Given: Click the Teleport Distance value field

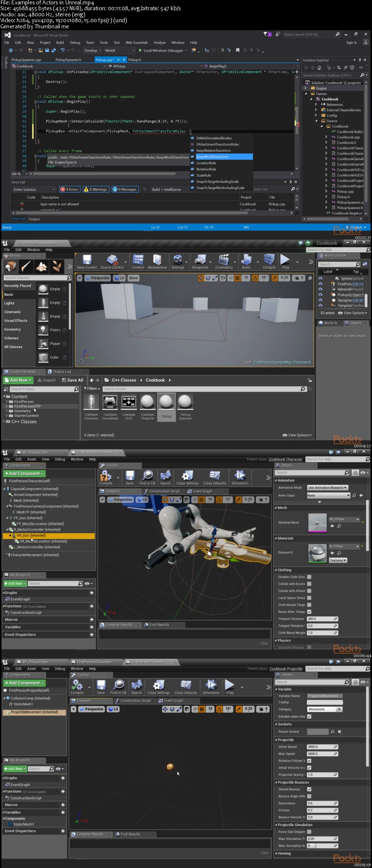Looking at the screenshot, I should [323, 619].
